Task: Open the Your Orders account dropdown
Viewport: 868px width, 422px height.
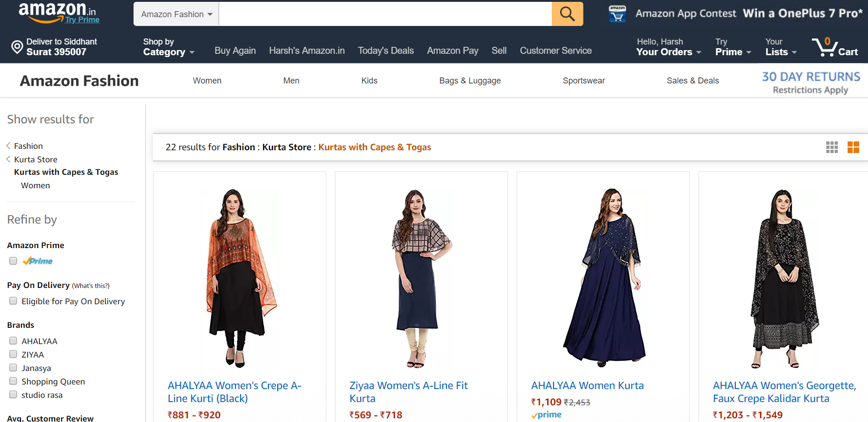Action: tap(669, 47)
